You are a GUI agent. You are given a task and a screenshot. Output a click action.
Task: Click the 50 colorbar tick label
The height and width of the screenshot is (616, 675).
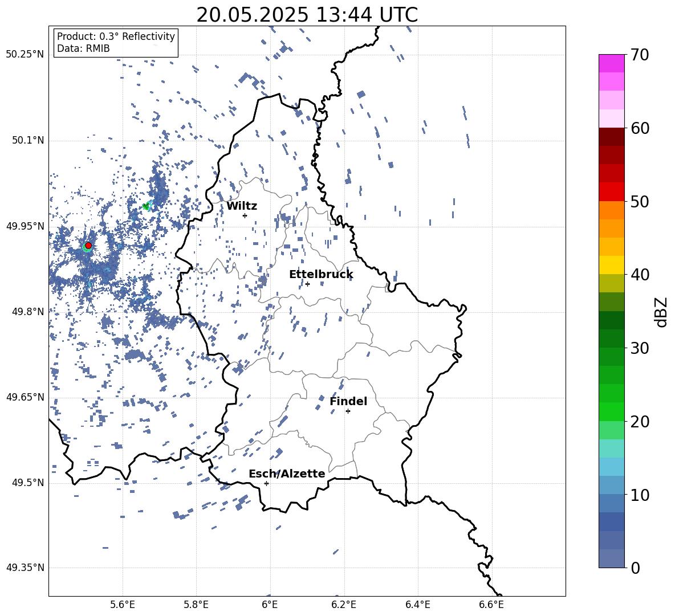(x=640, y=202)
